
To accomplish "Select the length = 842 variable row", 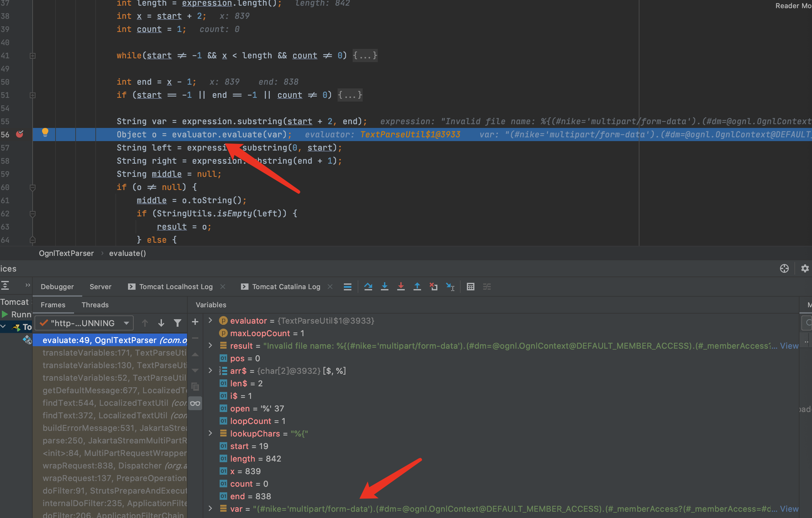I will click(501, 458).
